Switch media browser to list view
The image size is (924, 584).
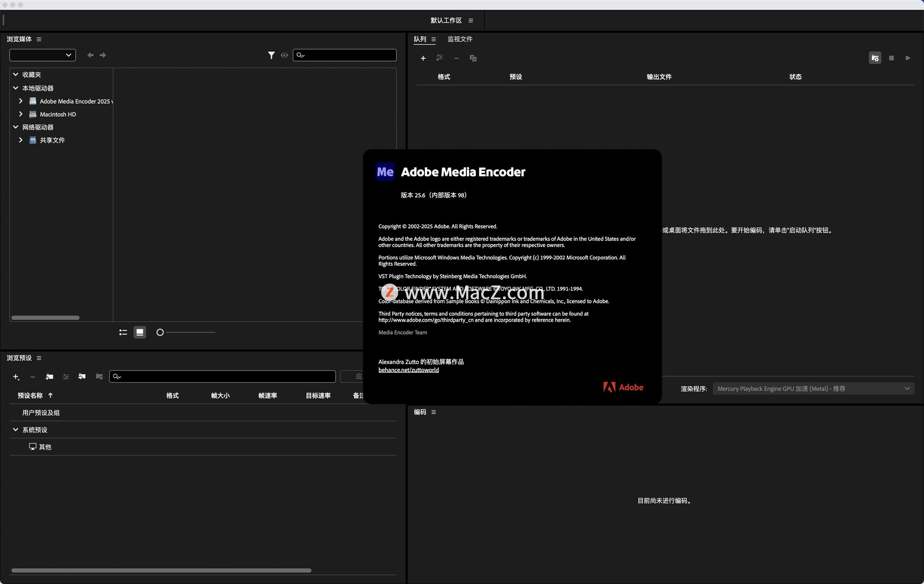click(x=123, y=332)
